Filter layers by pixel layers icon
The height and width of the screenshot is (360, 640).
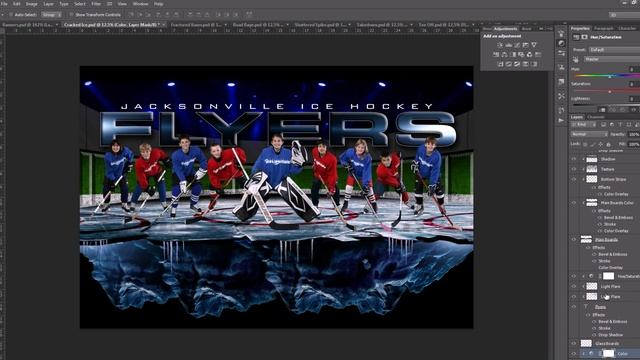pos(603,125)
